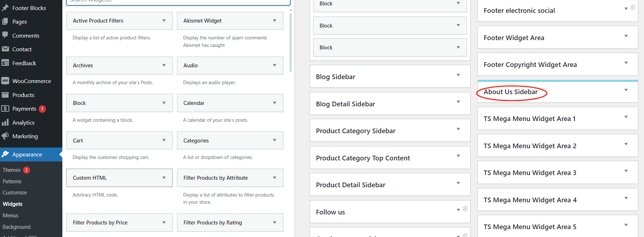The width and height of the screenshot is (644, 237).
Task: Go to the Analytics section
Action: coord(23,122)
